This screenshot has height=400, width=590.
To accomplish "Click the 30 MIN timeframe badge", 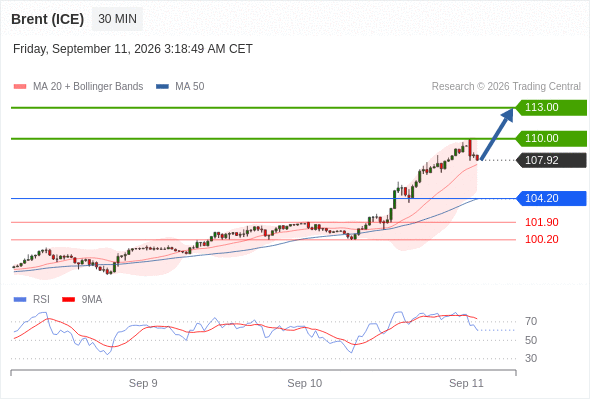I will (x=117, y=19).
